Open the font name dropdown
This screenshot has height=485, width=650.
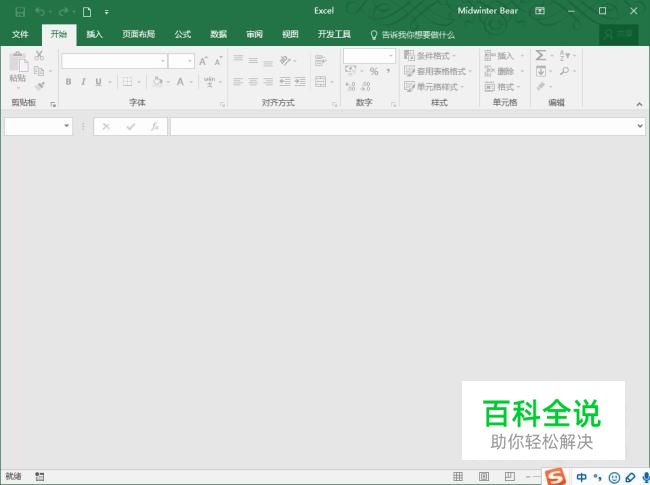pyautogui.click(x=163, y=61)
